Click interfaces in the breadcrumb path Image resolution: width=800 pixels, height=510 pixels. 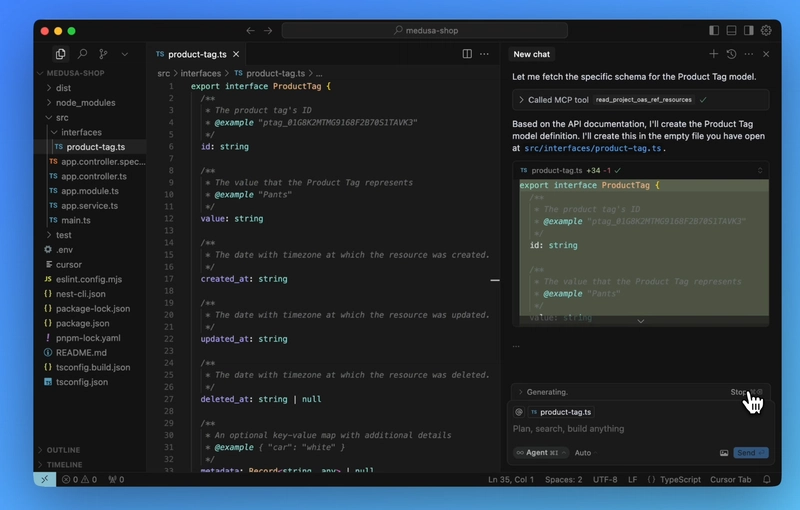[x=201, y=73]
